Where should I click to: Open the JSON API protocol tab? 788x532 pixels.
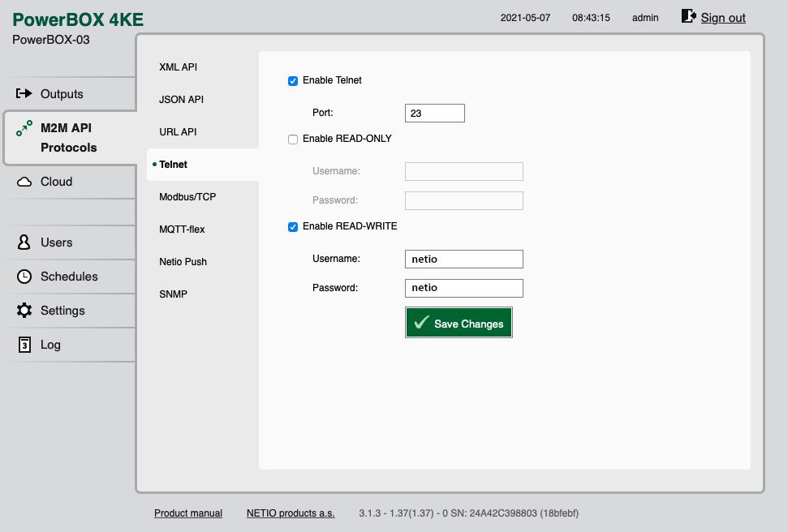[x=181, y=100]
